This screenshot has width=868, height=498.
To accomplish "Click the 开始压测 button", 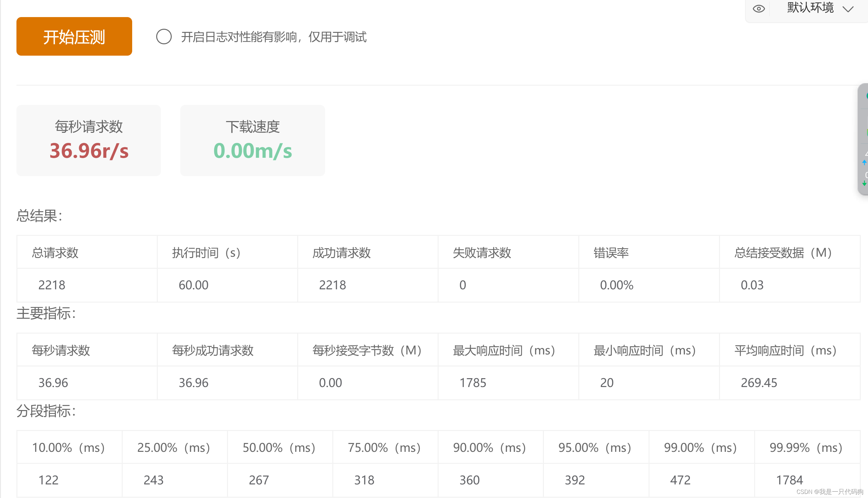I will click(74, 37).
